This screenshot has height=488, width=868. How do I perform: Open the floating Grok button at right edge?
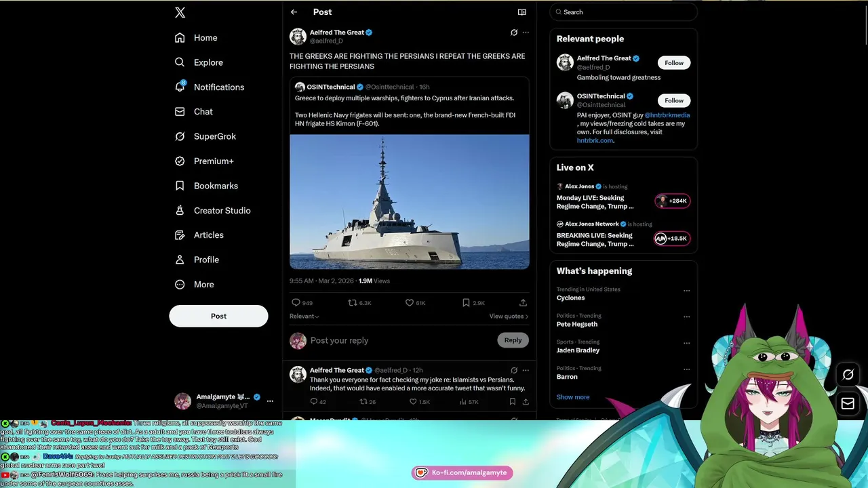848,375
